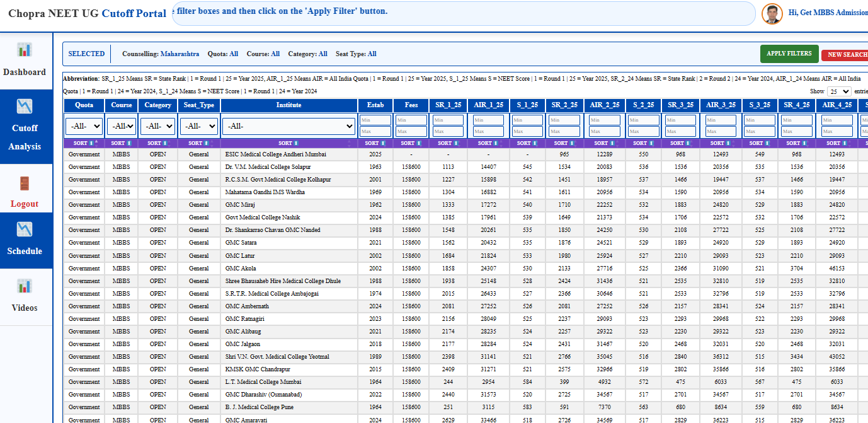Click the New Search button
The width and height of the screenshot is (868, 423).
tap(846, 55)
